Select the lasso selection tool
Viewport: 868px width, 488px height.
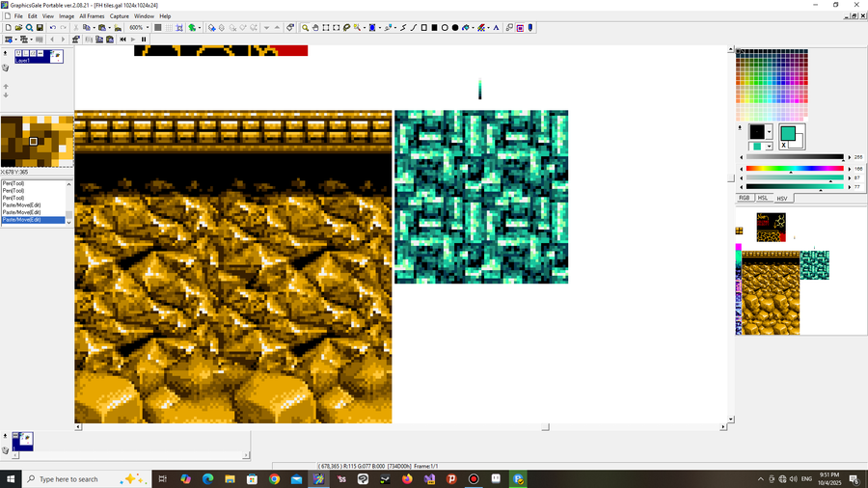pos(347,28)
